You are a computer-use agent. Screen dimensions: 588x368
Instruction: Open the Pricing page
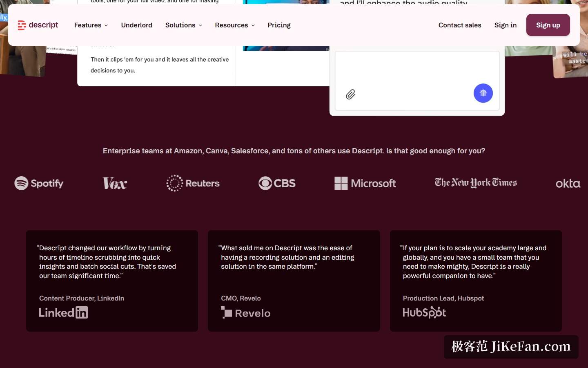tap(279, 25)
